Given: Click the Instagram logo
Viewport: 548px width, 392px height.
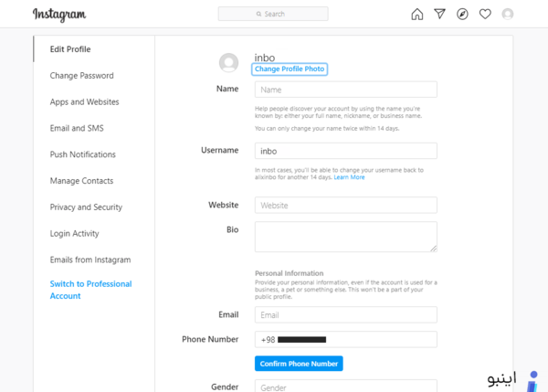Looking at the screenshot, I should click(x=59, y=15).
